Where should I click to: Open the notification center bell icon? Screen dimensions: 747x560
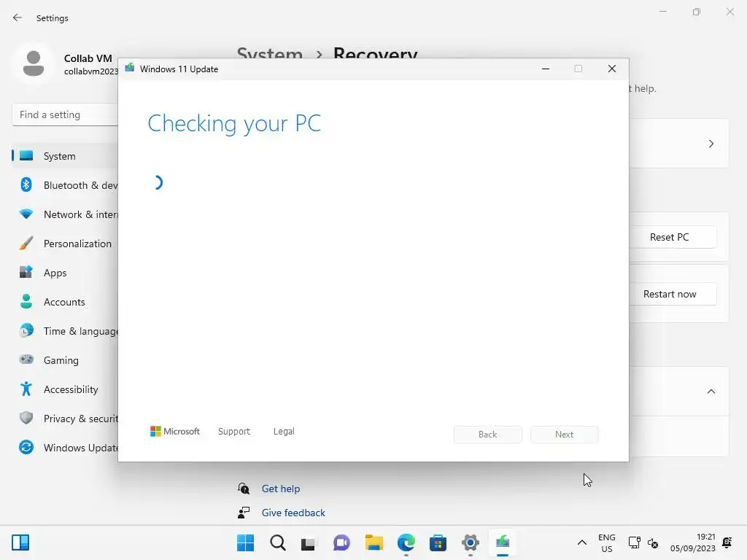pos(727,542)
